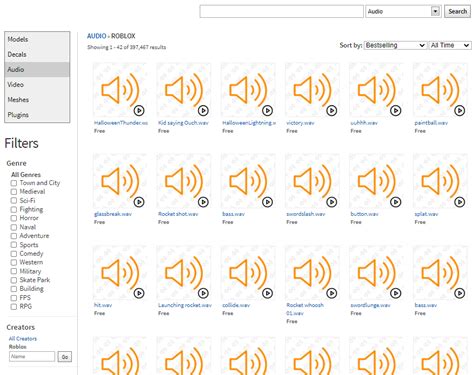Open the Rocket shot.wav link

(178, 214)
